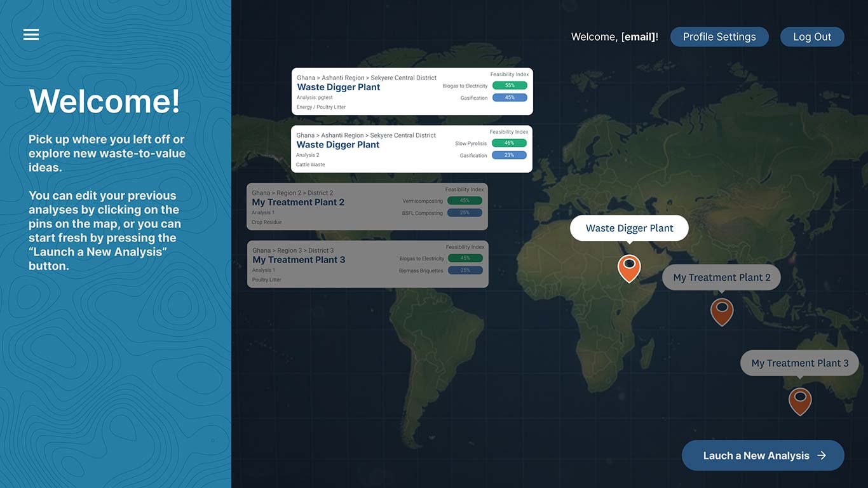Screen dimensions: 868x488
Task: Click the My Treatment Plant 3 map label
Action: (x=799, y=363)
